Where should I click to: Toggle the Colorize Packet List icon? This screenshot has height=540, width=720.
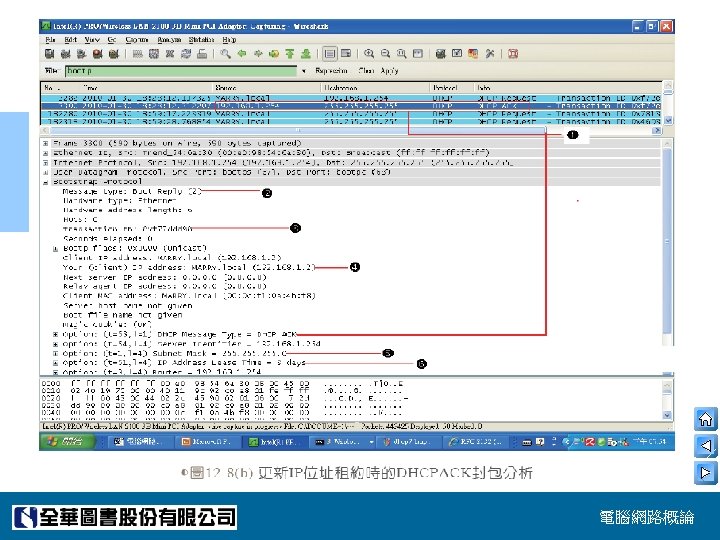click(x=330, y=54)
